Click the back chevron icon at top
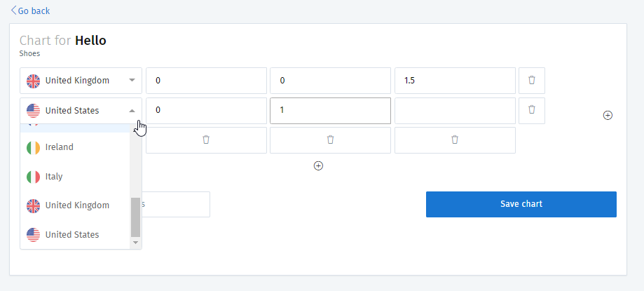 [x=14, y=11]
